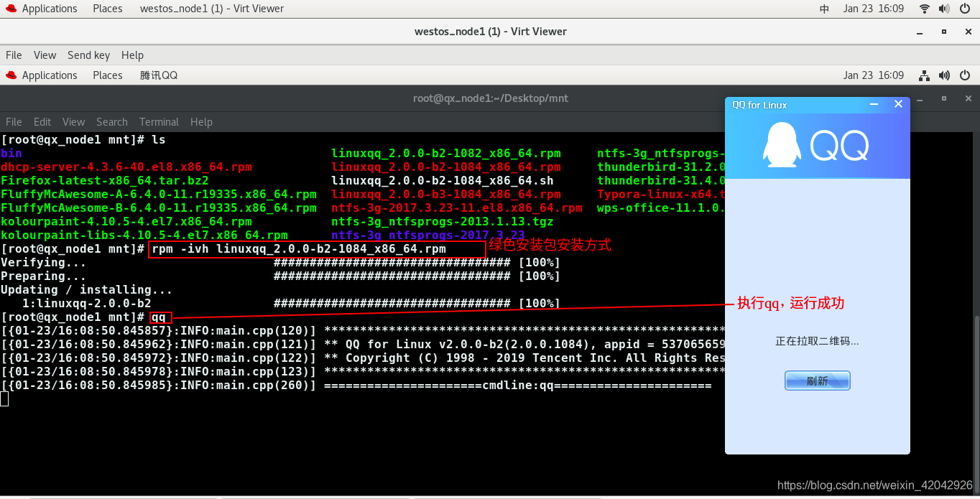This screenshot has width=980, height=499.
Task: Click the terminal title root@qx_node1:~/Desktop/mnt
Action: click(491, 98)
